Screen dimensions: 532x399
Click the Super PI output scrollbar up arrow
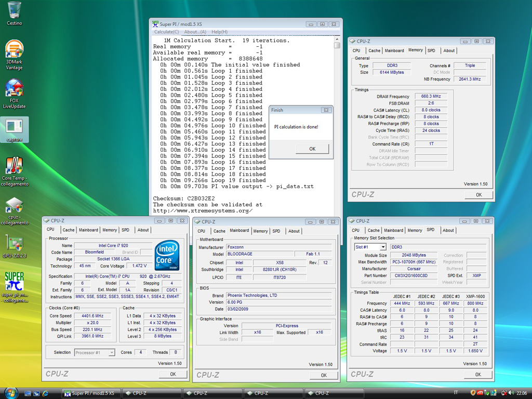(337, 39)
